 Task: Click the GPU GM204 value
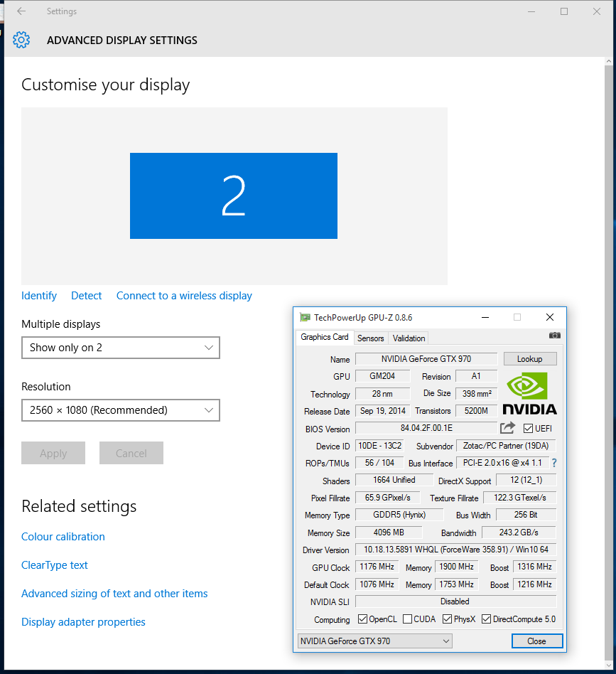383,376
